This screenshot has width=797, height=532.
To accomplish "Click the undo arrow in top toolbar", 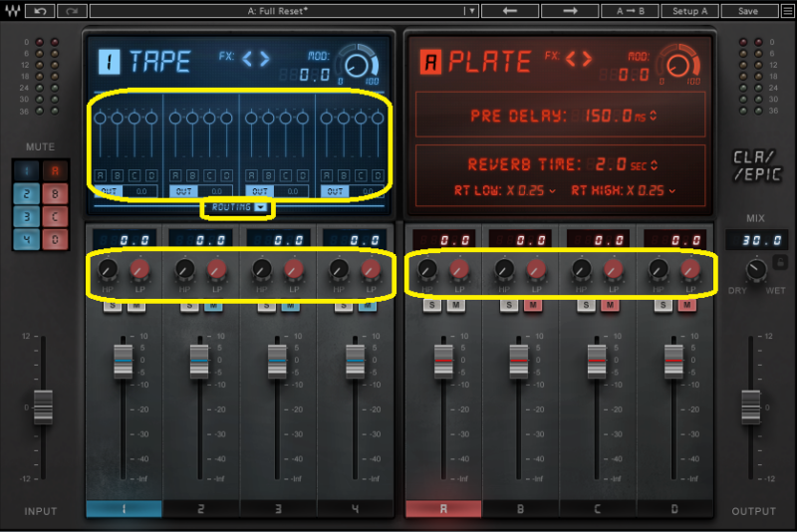I will click(39, 11).
